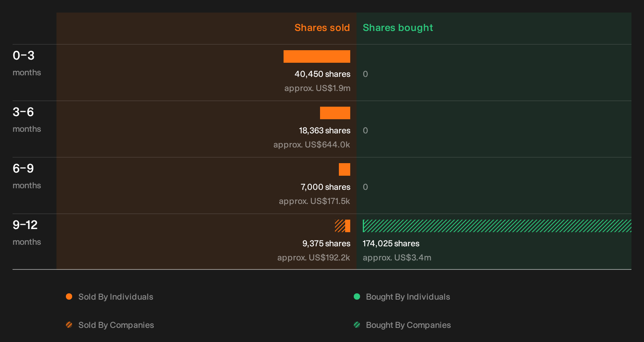
Task: Click the approx. US$1.9m amount
Action: 317,88
